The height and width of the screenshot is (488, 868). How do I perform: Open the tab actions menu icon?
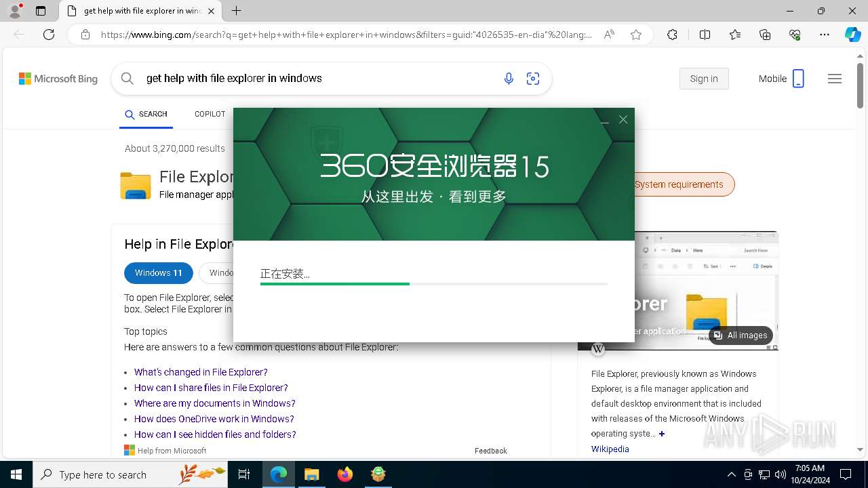41,11
